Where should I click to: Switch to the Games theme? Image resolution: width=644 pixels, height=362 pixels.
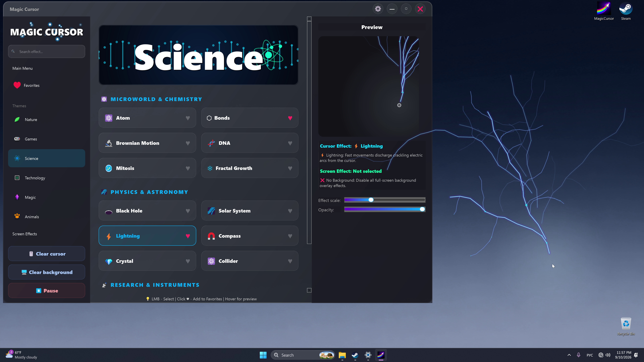tap(46, 139)
